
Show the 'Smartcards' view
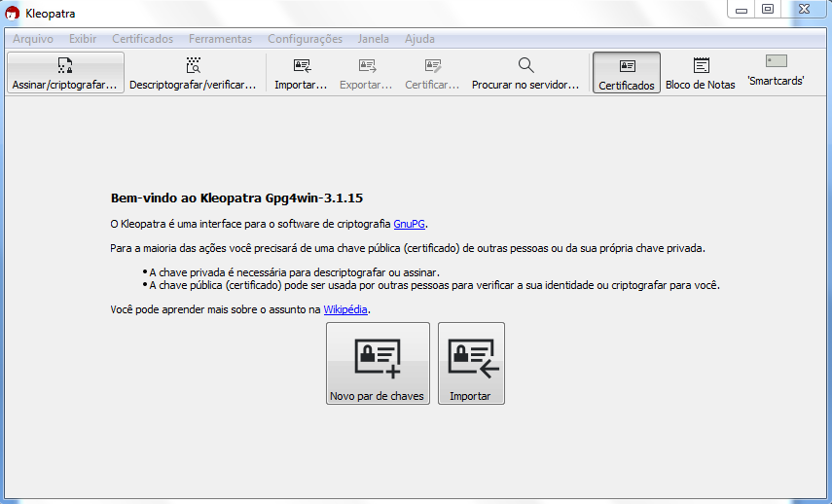click(776, 71)
